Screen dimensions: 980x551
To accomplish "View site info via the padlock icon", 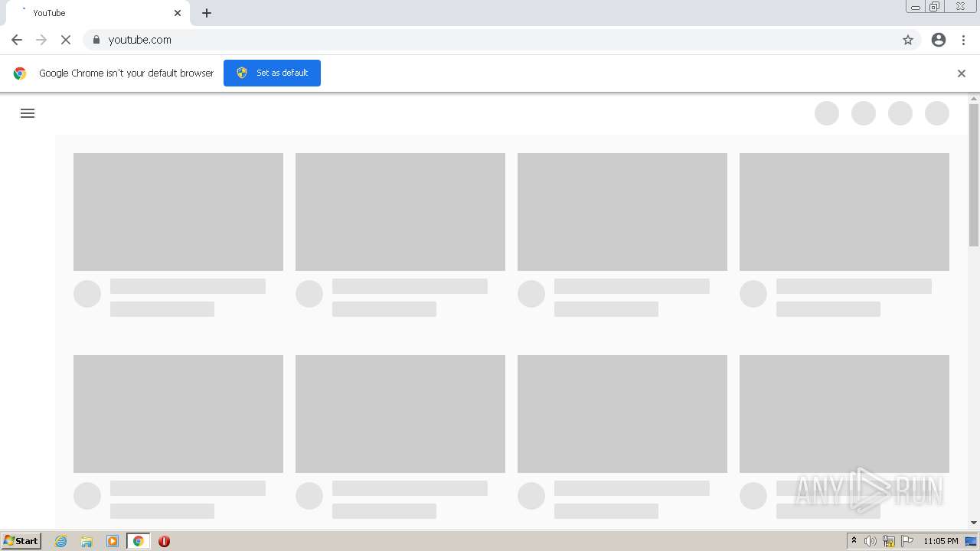I will point(96,40).
